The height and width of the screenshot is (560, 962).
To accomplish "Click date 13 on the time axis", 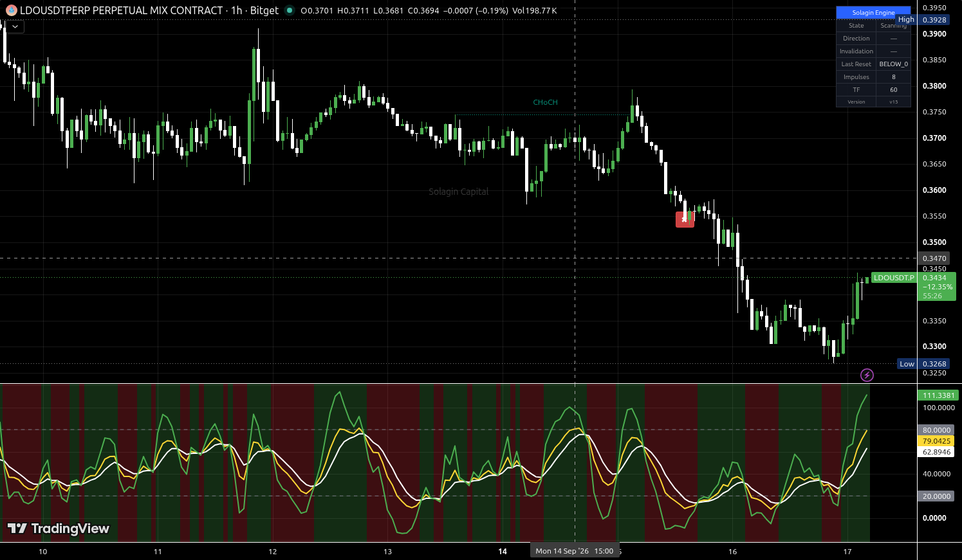I will [x=387, y=552].
